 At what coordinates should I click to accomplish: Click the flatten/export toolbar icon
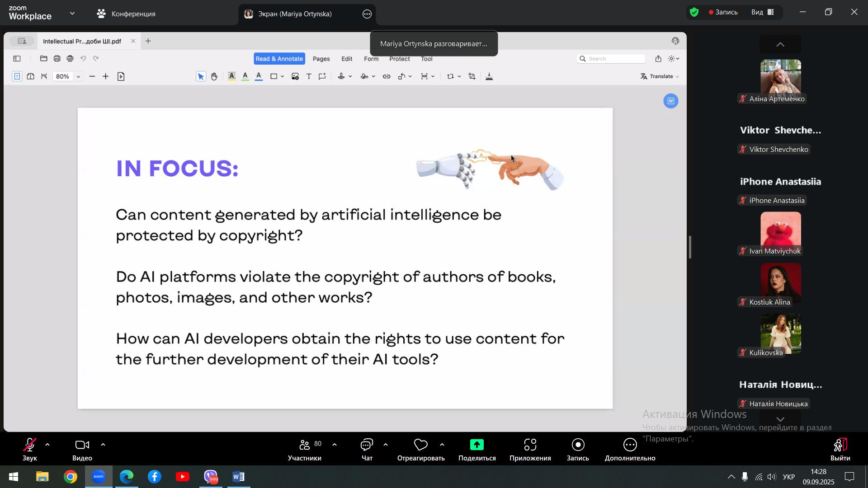tap(489, 76)
